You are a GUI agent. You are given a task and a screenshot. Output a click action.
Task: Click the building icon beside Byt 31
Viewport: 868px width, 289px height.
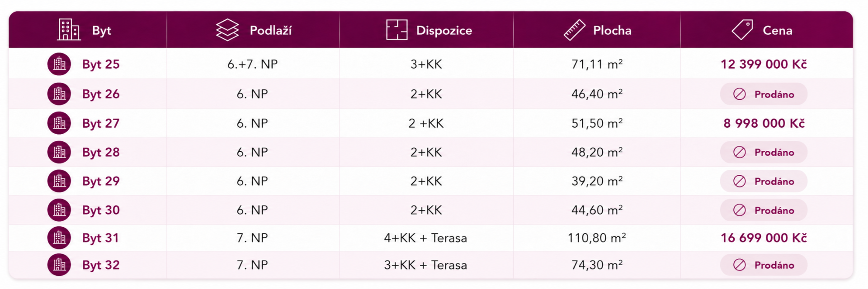[x=59, y=238]
